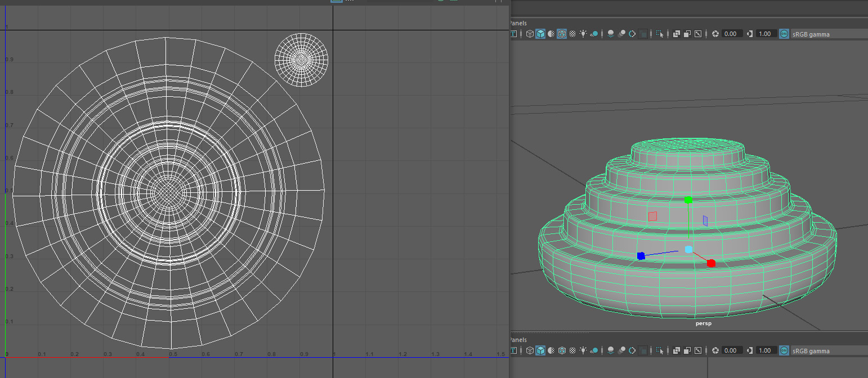Toggle wireframe on shaded in persp panel
The width and height of the screenshot is (868, 378).
tap(562, 34)
